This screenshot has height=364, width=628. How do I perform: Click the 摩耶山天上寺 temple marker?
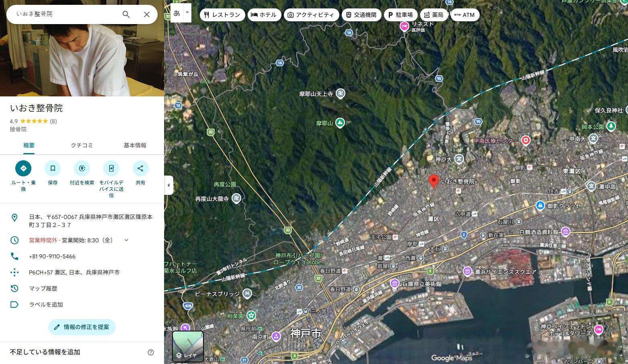click(x=341, y=94)
